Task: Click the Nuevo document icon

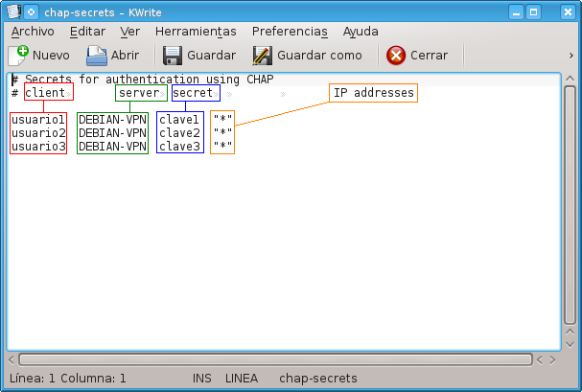Action: click(x=18, y=56)
